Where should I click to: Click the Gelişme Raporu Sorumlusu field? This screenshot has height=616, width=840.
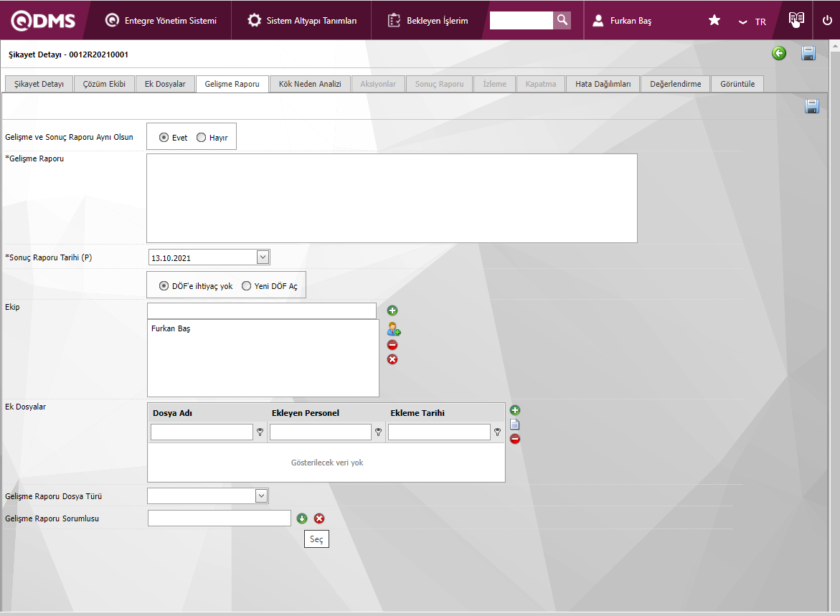tap(219, 518)
